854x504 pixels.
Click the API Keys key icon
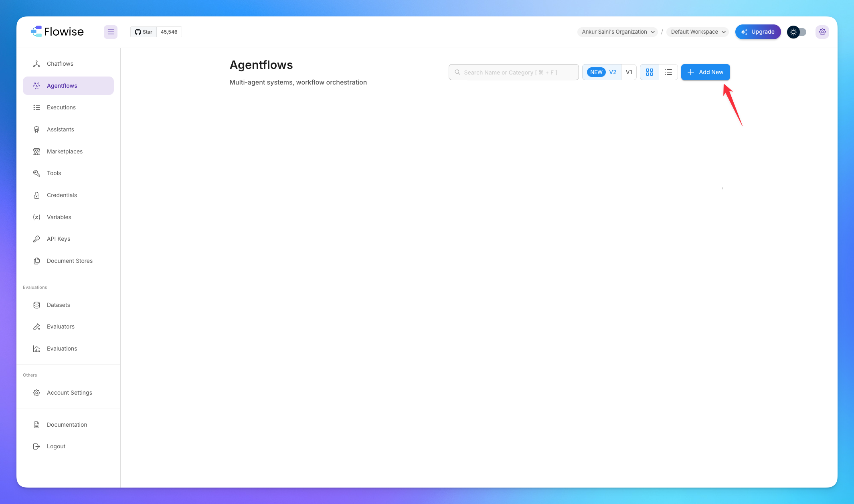tap(36, 239)
